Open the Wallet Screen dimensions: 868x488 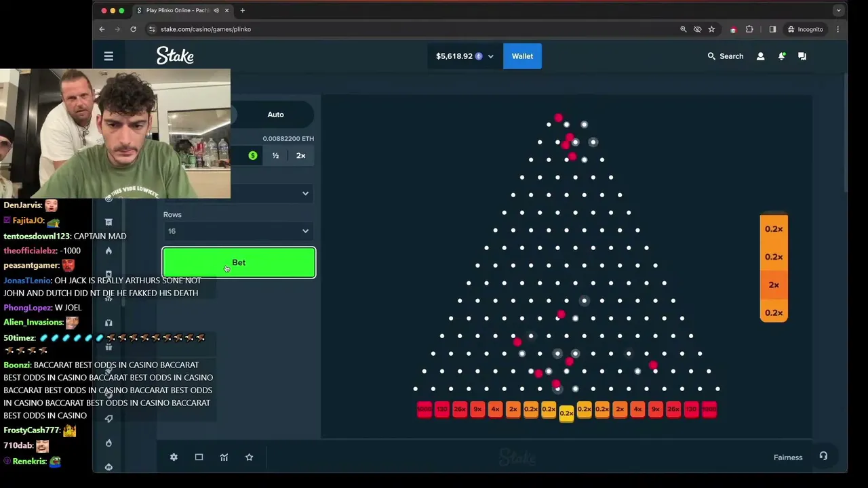(x=522, y=56)
